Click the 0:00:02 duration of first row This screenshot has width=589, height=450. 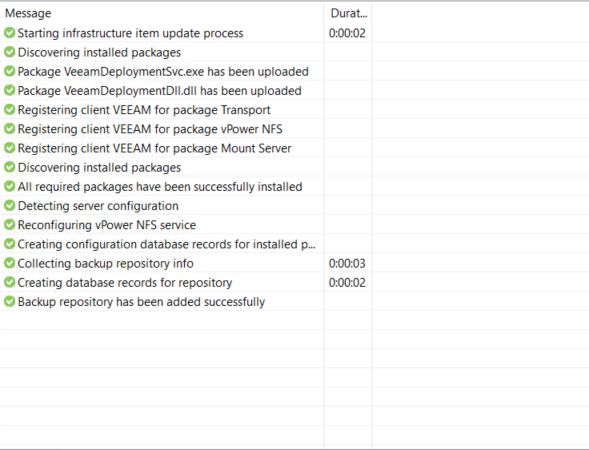tap(347, 33)
